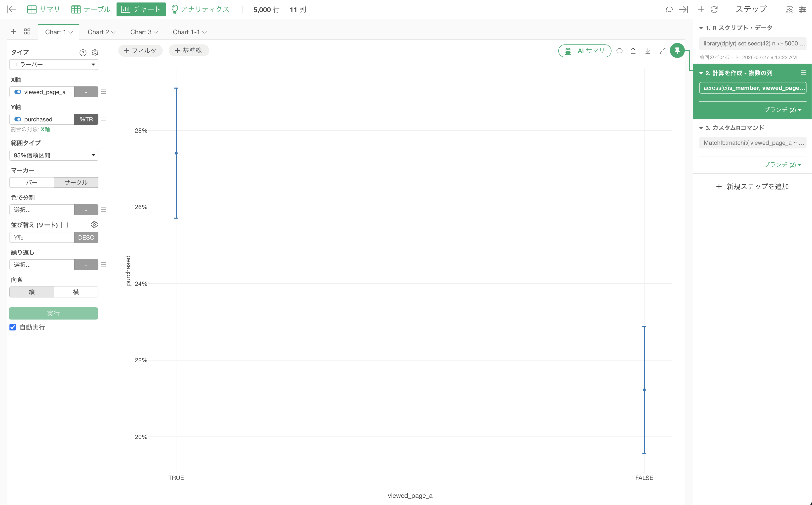Enable the 並び替え (ソート) checkbox
Screen dimensions: 812x505
coord(65,225)
